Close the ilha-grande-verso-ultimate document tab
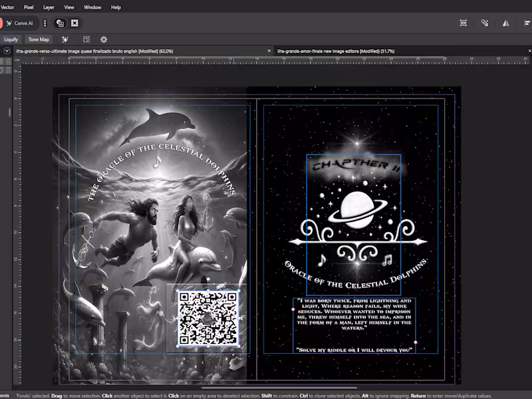532x399 pixels. 269,50
